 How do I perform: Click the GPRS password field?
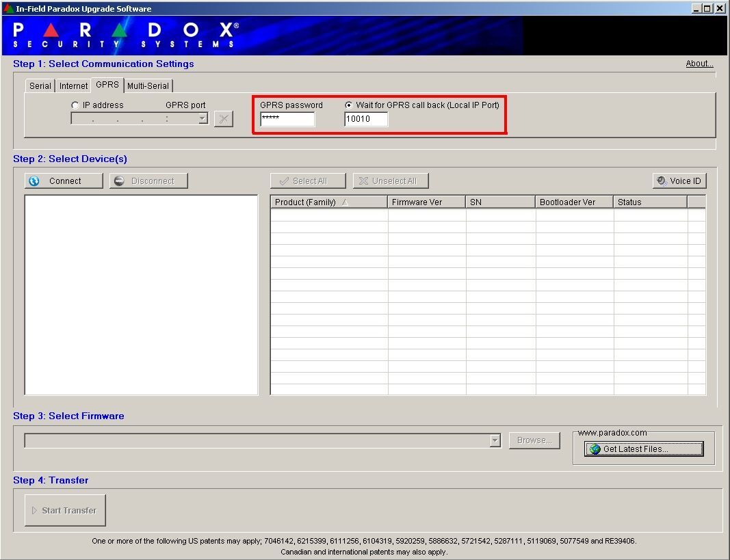287,119
